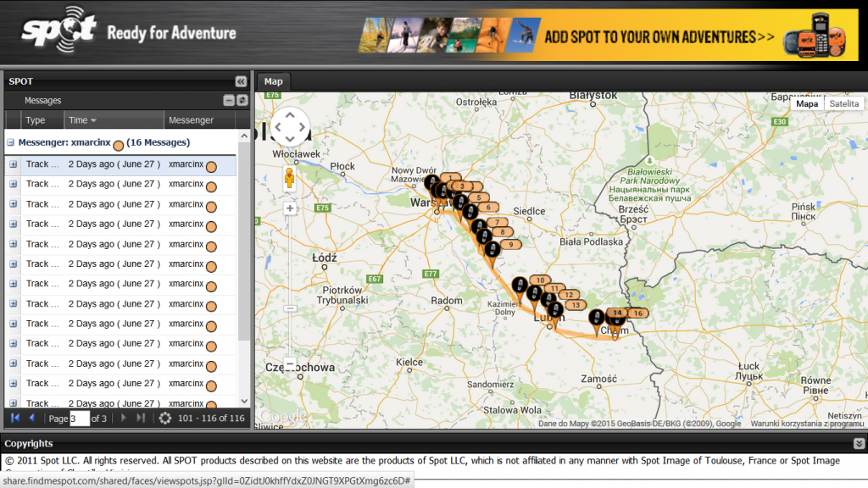Click the Białystok city label on map
868x488 pixels.
coord(593,96)
